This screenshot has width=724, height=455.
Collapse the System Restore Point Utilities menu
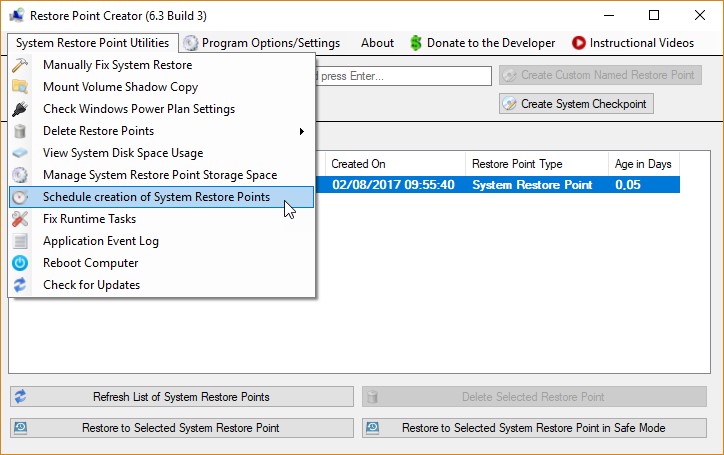92,43
